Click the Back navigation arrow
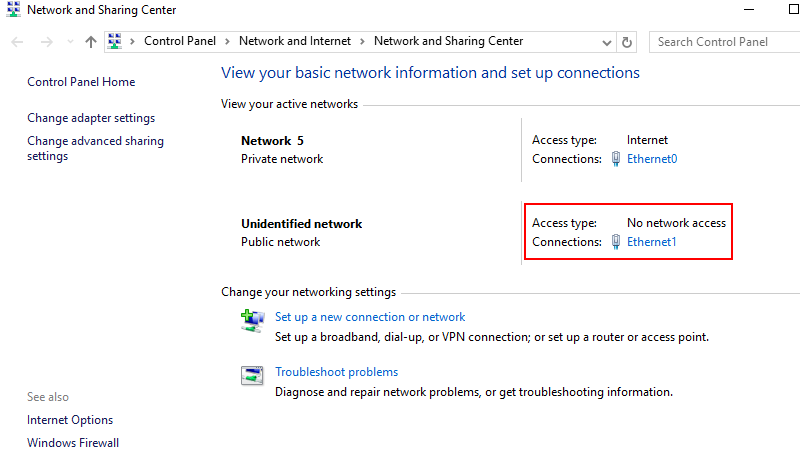This screenshot has height=450, width=800. 17,42
